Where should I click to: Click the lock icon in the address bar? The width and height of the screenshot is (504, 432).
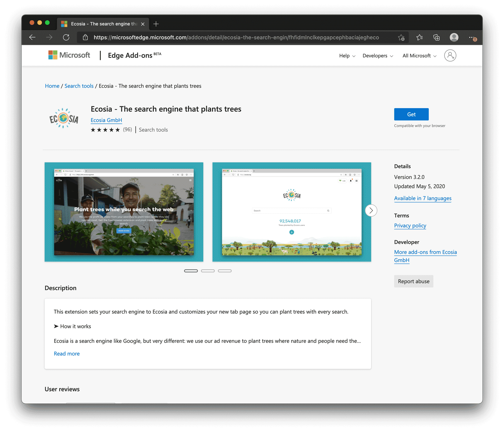pos(85,38)
